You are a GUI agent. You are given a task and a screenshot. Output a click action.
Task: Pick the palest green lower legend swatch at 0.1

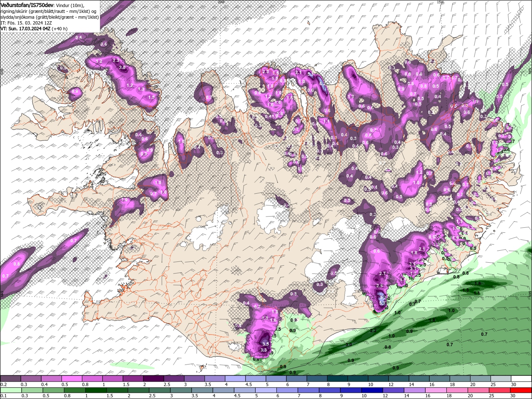pos(10,390)
